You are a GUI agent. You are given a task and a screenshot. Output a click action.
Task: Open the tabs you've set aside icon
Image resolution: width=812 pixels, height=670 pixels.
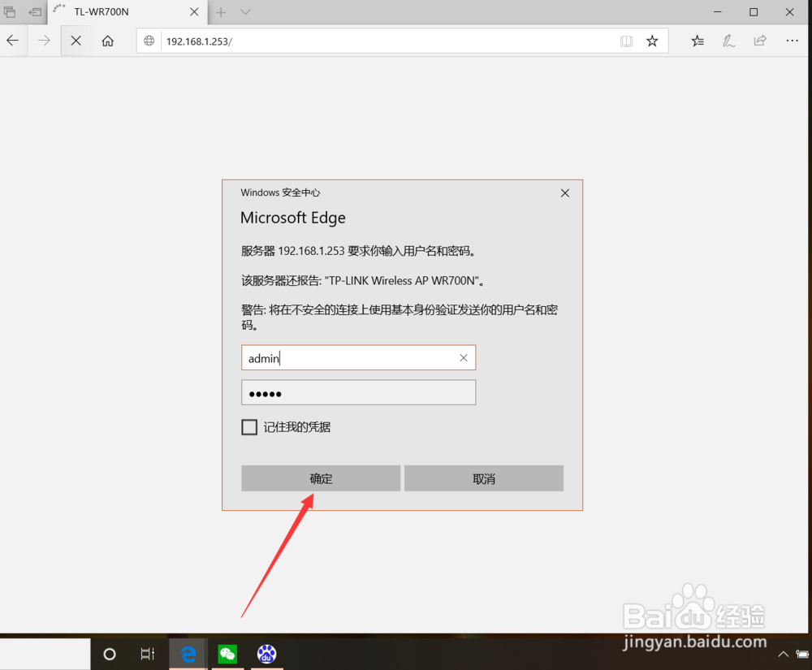[x=10, y=11]
